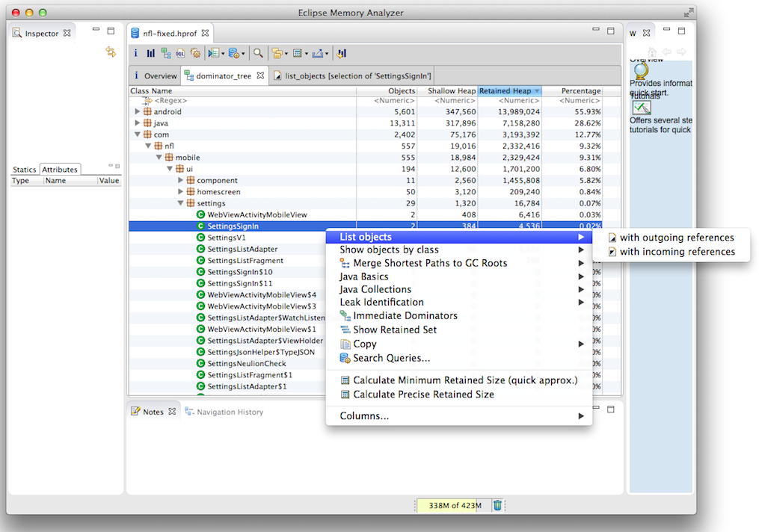Select 'with outgoing references' submenu item

[x=676, y=238]
